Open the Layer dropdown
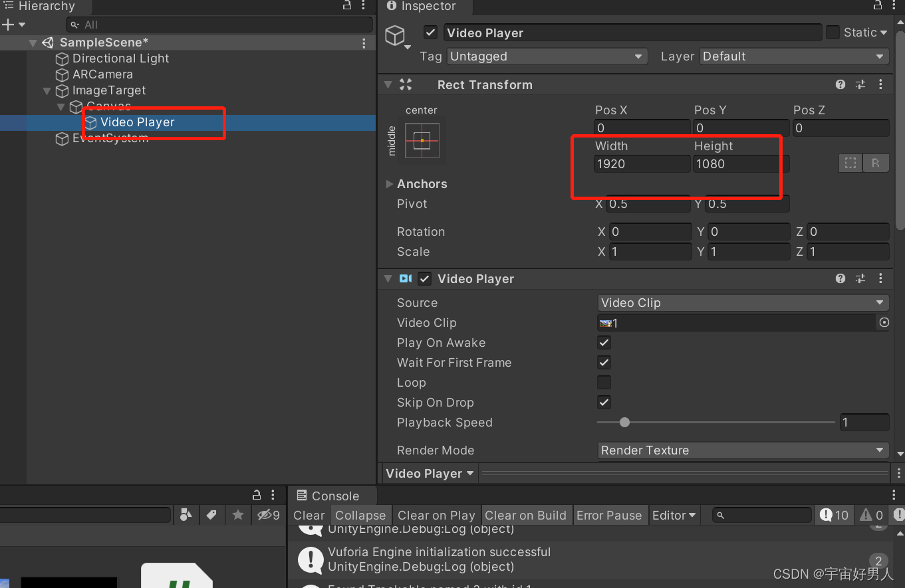Viewport: 905px width, 588px height. (795, 56)
